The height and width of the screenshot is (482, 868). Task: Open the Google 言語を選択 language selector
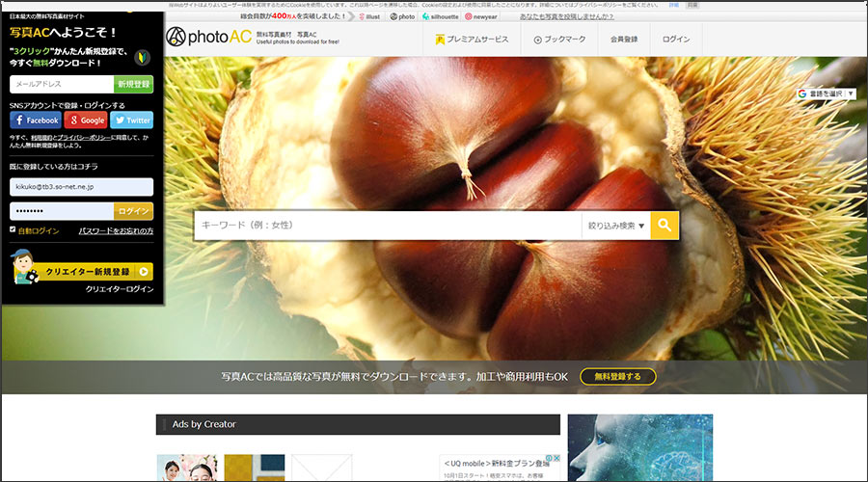click(827, 94)
